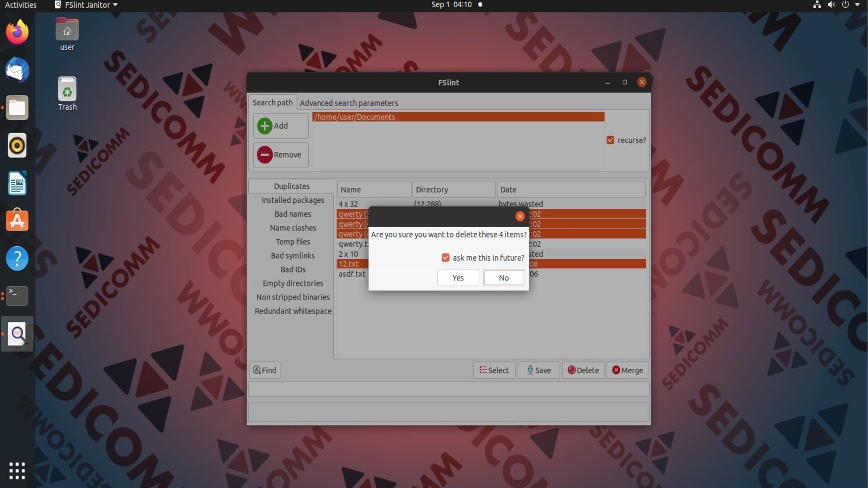Open Rhythmbox music player in dock
Screen dimensions: 868x488
click(x=17, y=145)
